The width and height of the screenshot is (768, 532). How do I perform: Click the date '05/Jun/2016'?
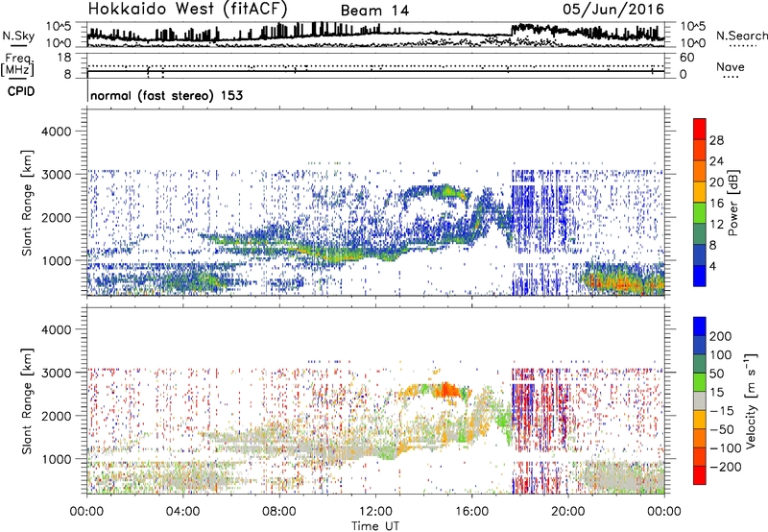[613, 9]
